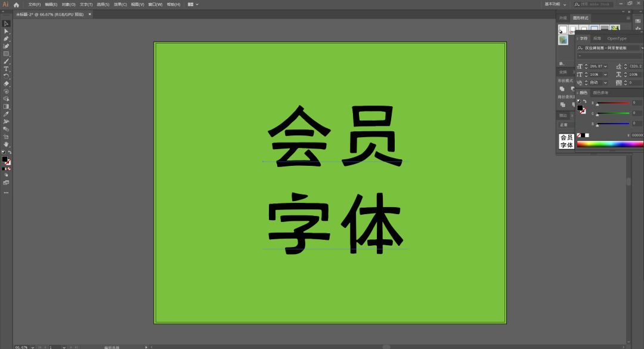The width and height of the screenshot is (644, 349).
Task: Switch to the OpenType tab
Action: [x=617, y=38]
